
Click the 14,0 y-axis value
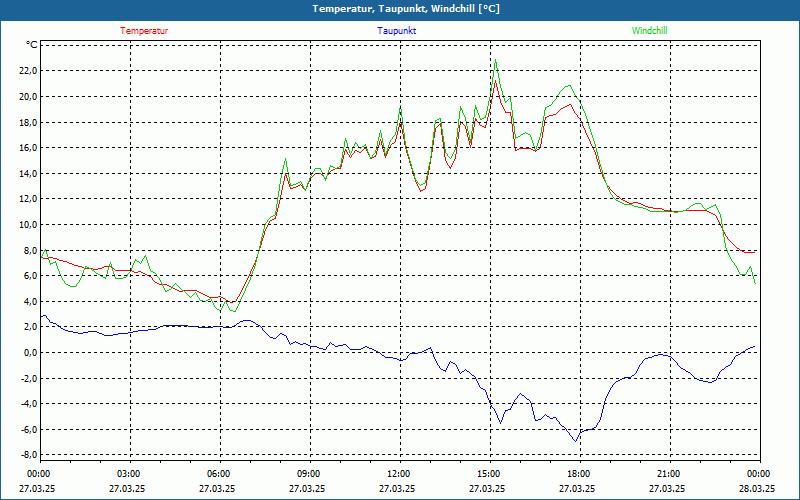coord(28,173)
